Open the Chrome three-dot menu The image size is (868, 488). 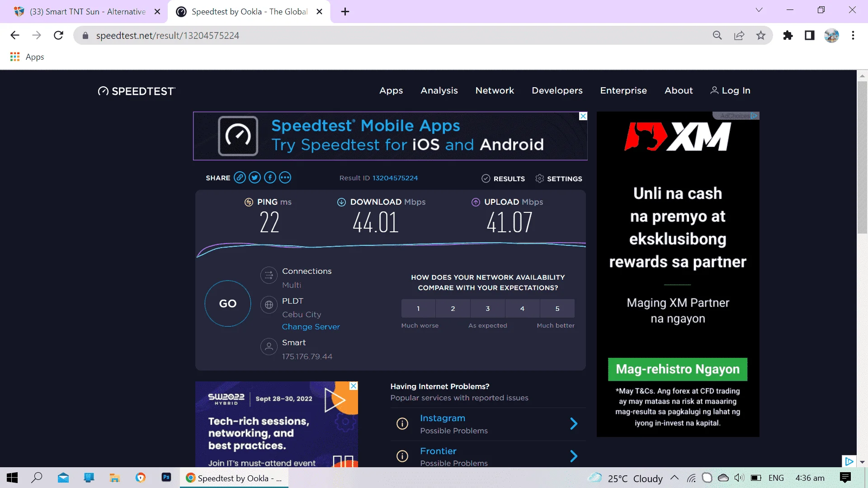point(853,35)
